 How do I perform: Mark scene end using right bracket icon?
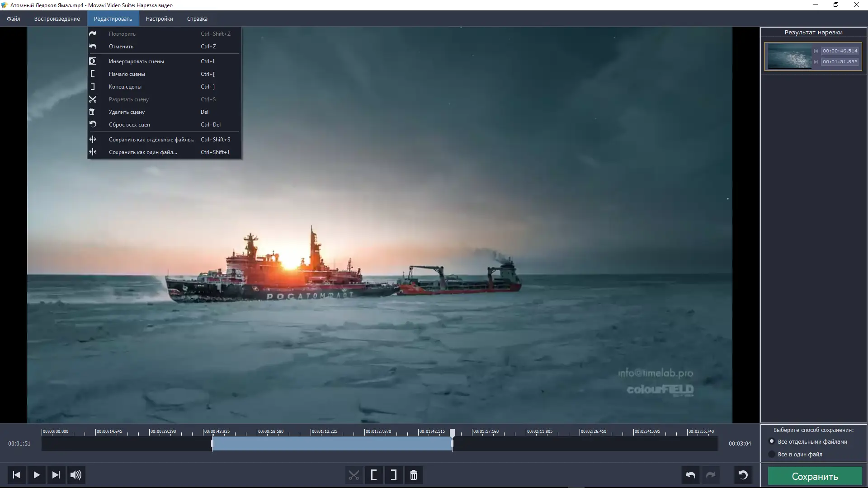(393, 475)
